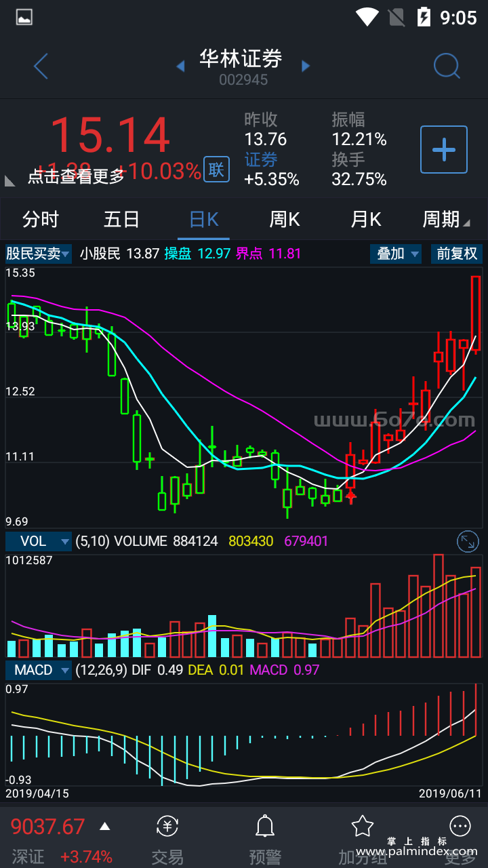The height and width of the screenshot is (868, 488).
Task: Tap DEA 0.01 readout
Action: pyautogui.click(x=217, y=670)
